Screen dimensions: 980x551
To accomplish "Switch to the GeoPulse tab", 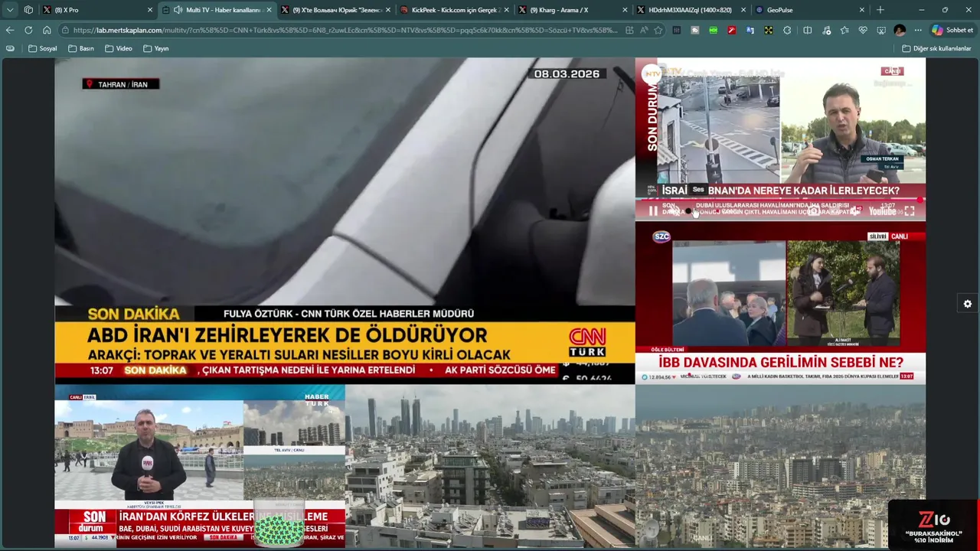I will pyautogui.click(x=811, y=10).
